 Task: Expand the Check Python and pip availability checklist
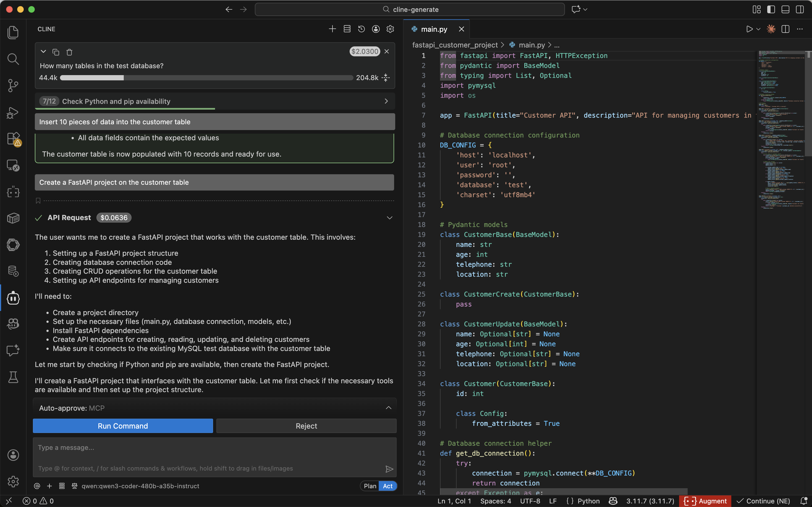click(x=386, y=101)
